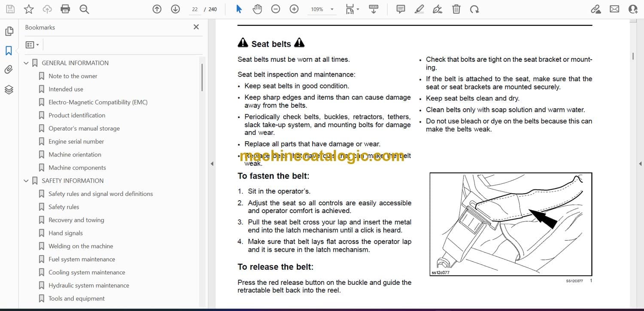Jump to 'Hydraulic system maintenance' bookmark

[89, 285]
